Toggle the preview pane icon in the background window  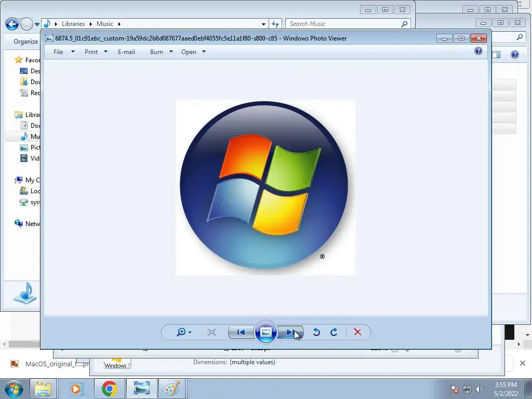496,55
